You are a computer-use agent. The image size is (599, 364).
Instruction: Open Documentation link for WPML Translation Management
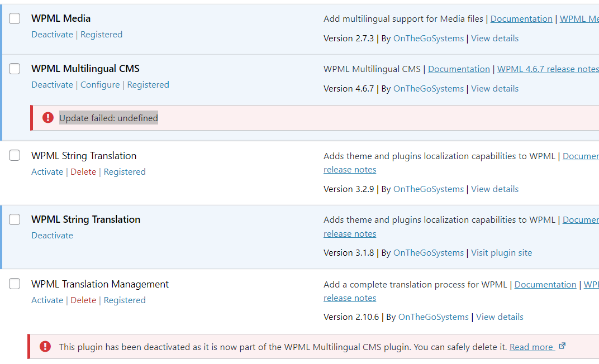pos(545,285)
